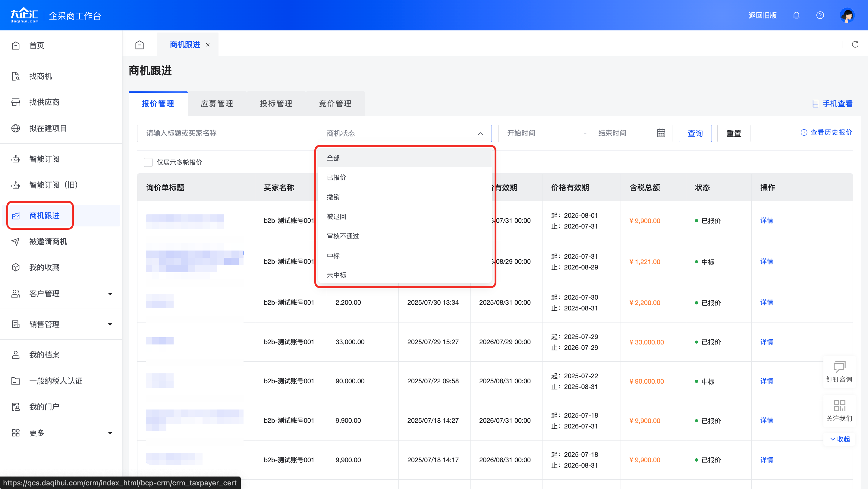
Task: Open the help question-mark icon
Action: pos(820,15)
